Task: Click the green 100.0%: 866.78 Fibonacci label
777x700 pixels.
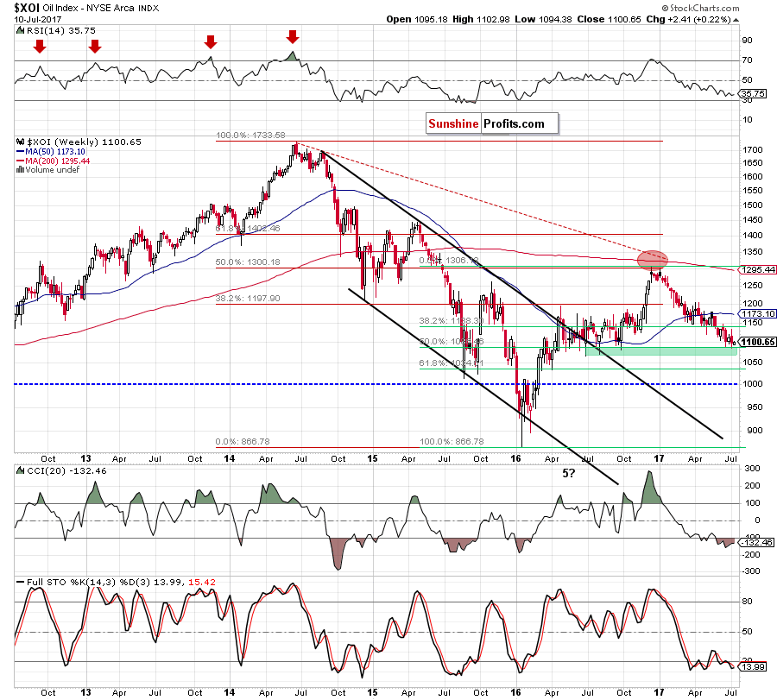Action: [x=452, y=441]
